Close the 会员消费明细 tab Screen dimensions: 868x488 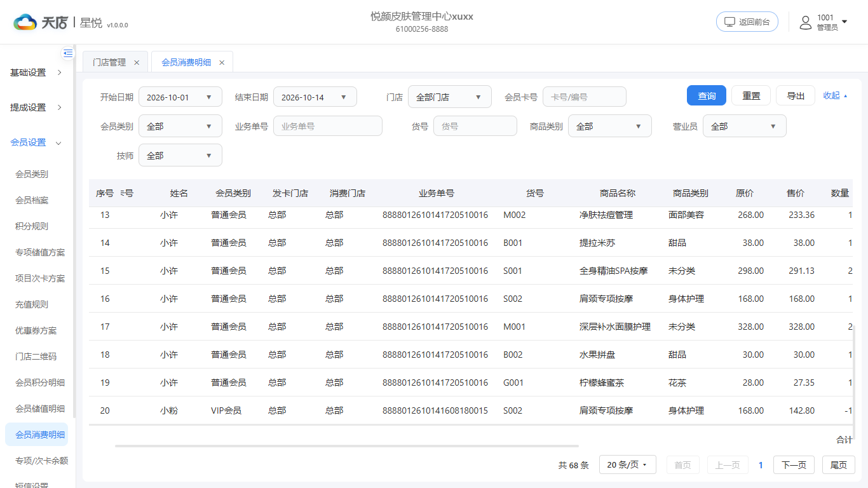pos(222,62)
